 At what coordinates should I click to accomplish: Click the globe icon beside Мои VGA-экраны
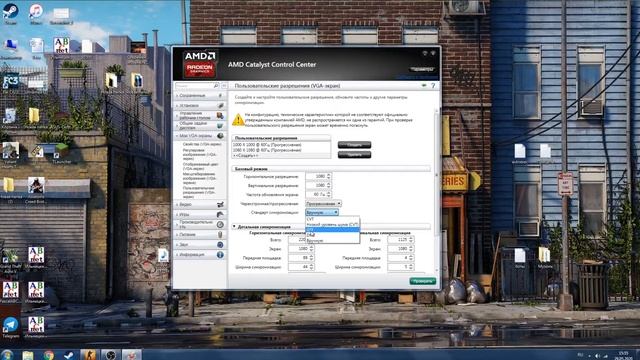(220, 136)
